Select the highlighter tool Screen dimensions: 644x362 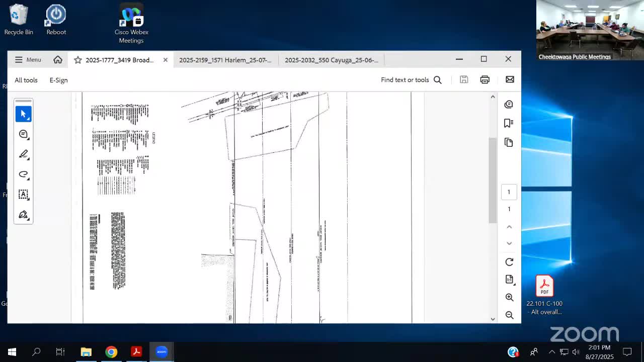tap(23, 154)
